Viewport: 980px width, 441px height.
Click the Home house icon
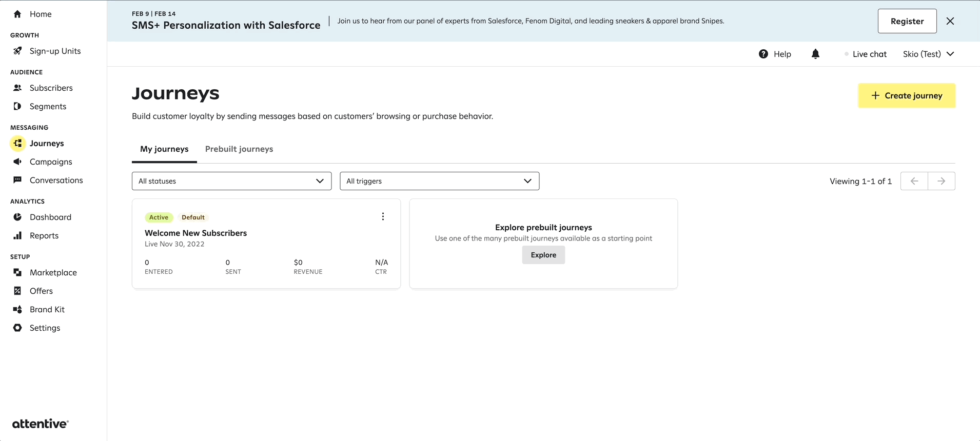(x=17, y=14)
